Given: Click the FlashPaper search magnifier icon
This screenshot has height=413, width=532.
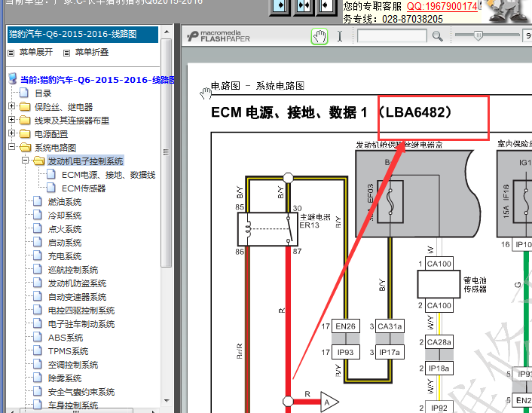Looking at the screenshot, I should (x=437, y=36).
